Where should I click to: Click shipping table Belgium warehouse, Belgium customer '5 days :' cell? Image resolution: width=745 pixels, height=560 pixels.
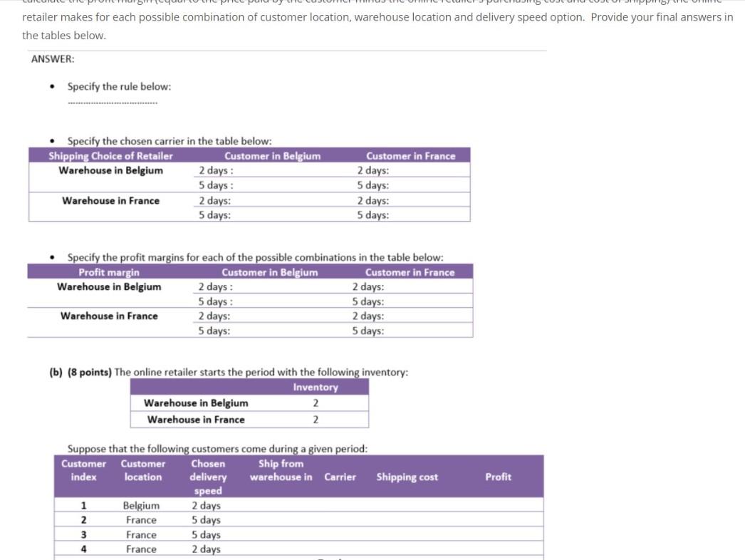pyautogui.click(x=273, y=185)
